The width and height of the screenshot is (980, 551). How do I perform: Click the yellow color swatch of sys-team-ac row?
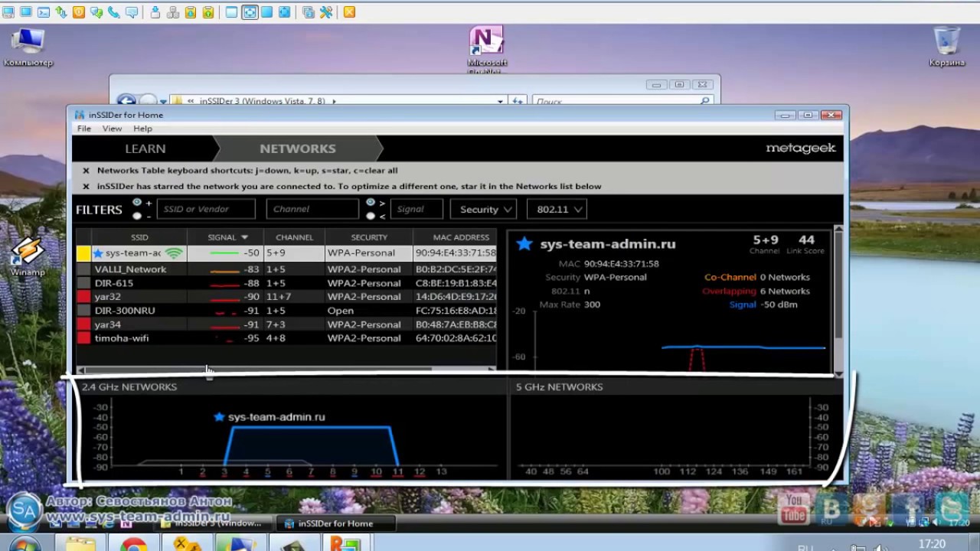[x=83, y=253]
